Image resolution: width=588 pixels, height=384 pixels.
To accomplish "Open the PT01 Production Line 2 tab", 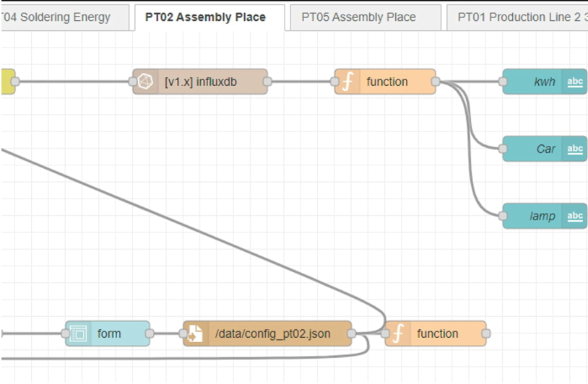I will [522, 17].
